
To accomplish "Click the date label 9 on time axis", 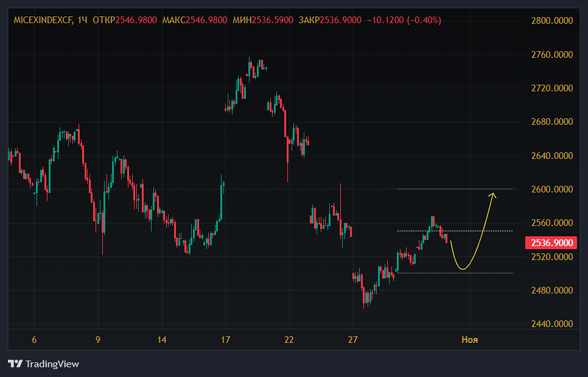I will [98, 340].
